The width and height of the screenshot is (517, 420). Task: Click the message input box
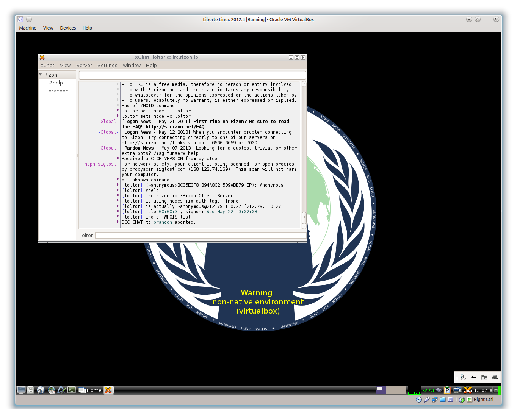pyautogui.click(x=201, y=236)
